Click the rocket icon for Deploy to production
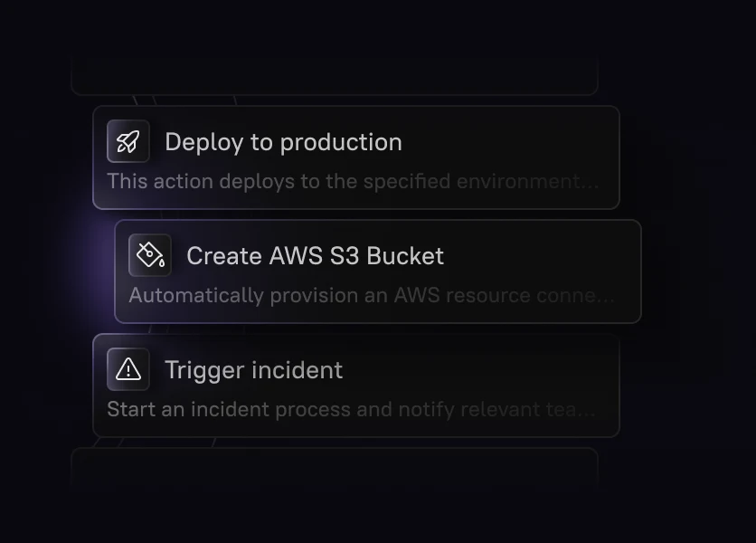The width and height of the screenshot is (756, 543). 128,142
